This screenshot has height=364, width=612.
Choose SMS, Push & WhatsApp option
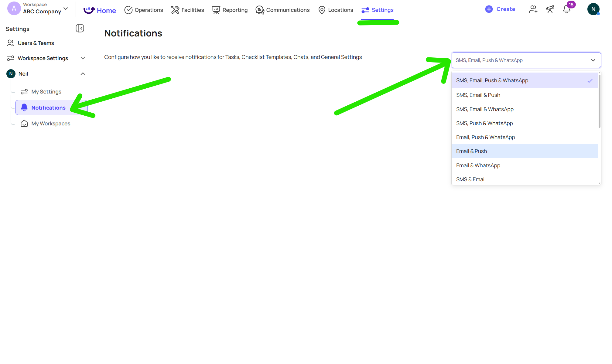click(525, 123)
